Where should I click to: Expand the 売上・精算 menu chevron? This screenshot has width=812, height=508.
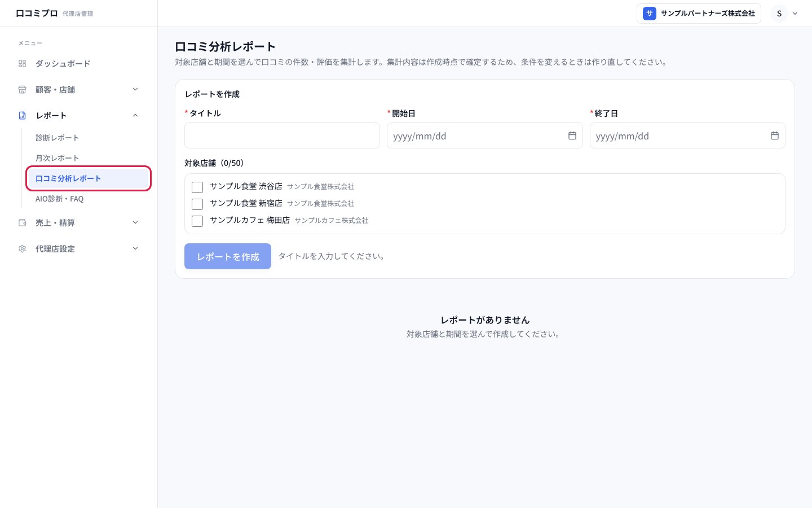tap(135, 222)
